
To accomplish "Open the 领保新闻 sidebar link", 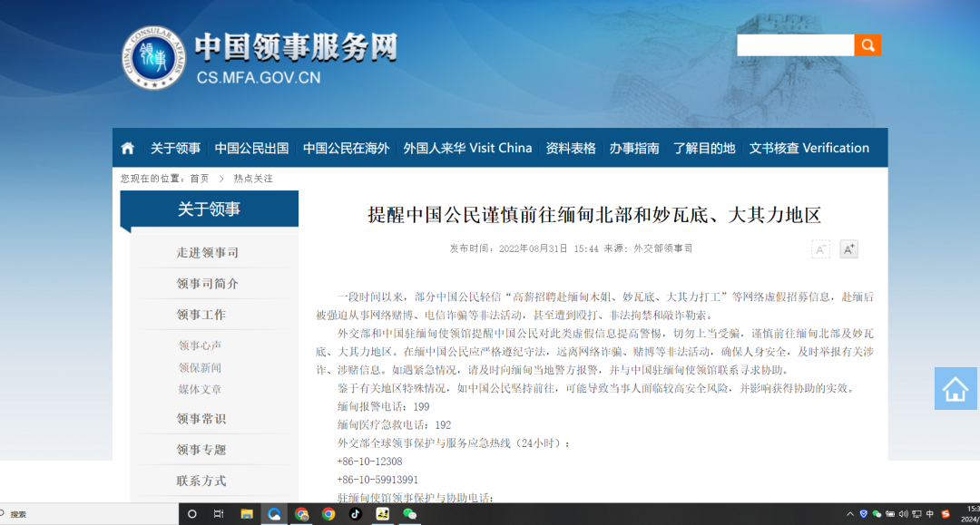I will click(201, 369).
